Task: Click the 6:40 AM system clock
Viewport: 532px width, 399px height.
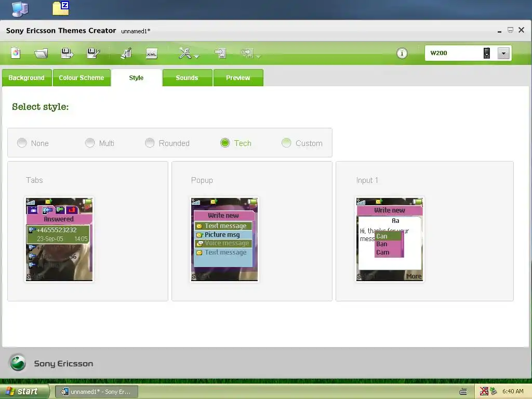Action: 513,392
